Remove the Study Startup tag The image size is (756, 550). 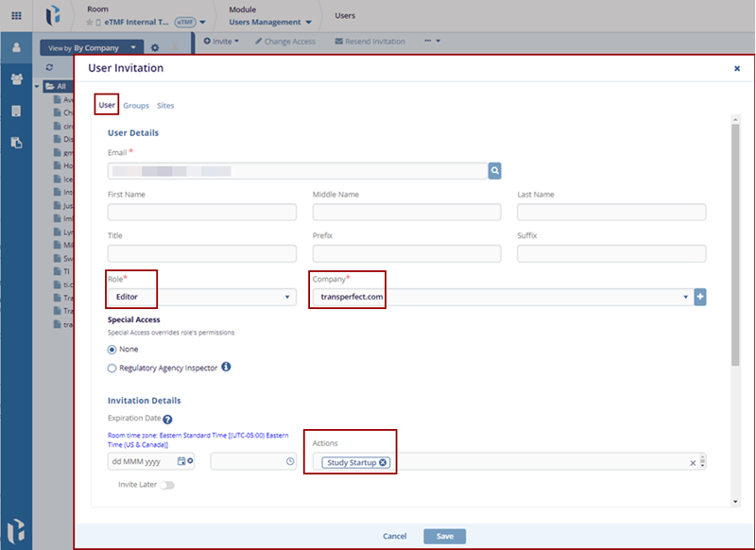[383, 462]
